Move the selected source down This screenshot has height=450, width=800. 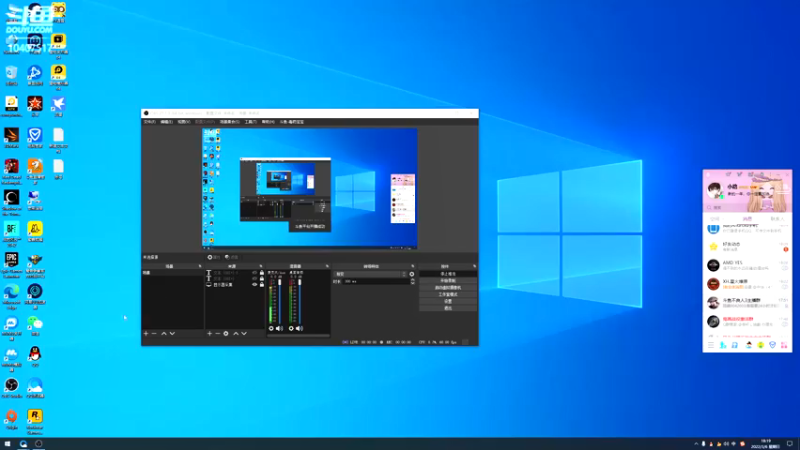244,334
